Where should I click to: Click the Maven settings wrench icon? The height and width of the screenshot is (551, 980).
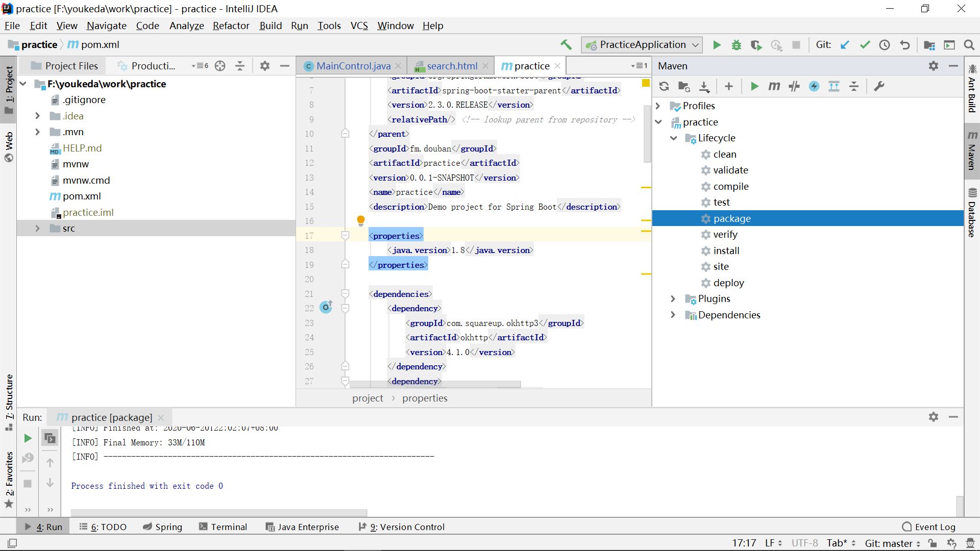pos(879,86)
